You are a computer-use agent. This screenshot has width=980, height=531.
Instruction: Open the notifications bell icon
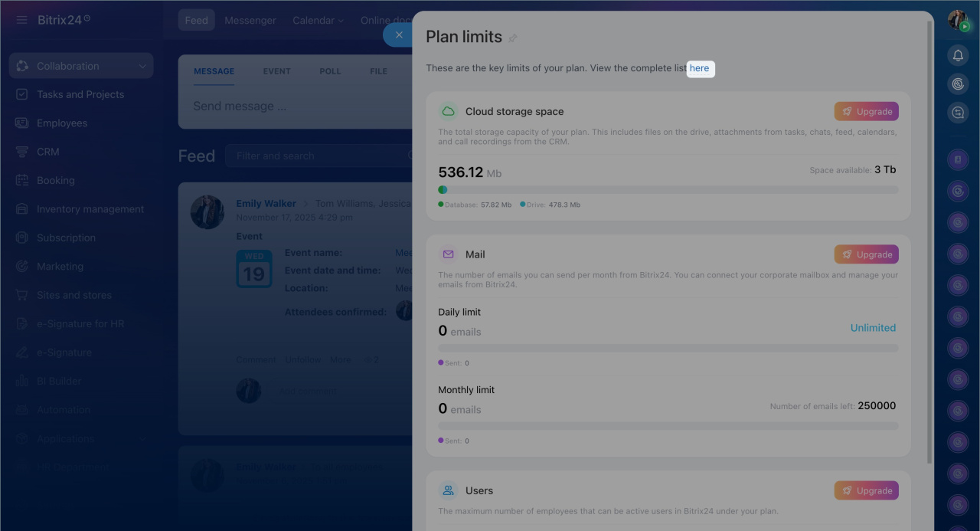point(958,55)
